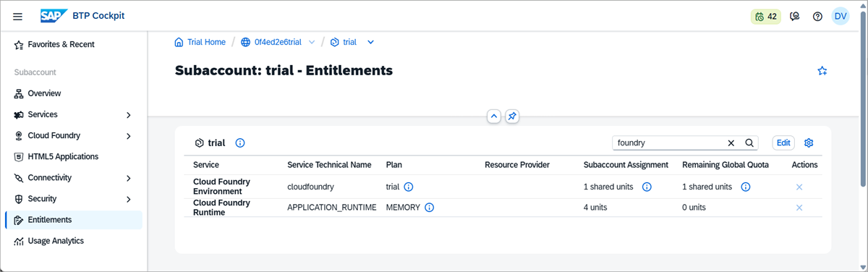Open HTML5 Applications

[x=63, y=156]
